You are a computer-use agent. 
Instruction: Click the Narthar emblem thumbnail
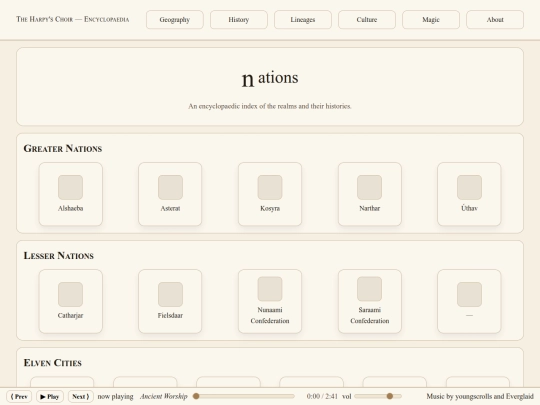pyautogui.click(x=370, y=187)
